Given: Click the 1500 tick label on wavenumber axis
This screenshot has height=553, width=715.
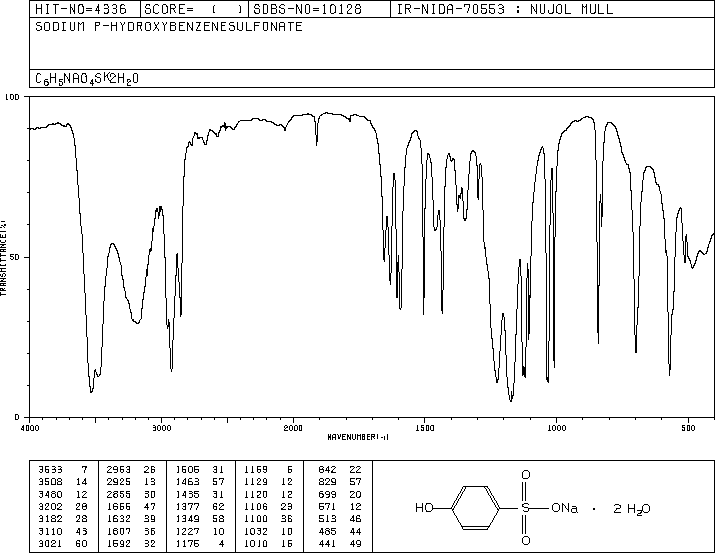Looking at the screenshot, I should tap(425, 428).
